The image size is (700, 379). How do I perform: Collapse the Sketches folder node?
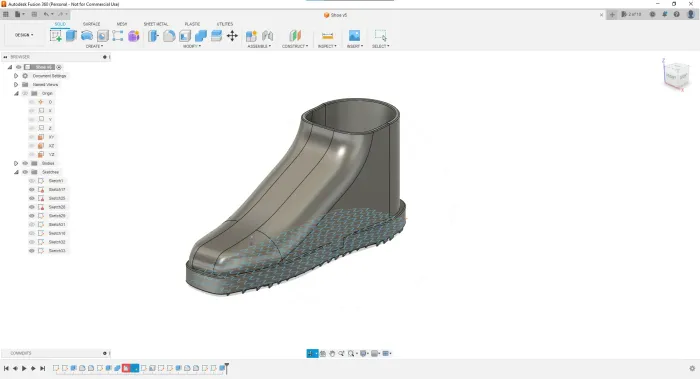coord(16,172)
